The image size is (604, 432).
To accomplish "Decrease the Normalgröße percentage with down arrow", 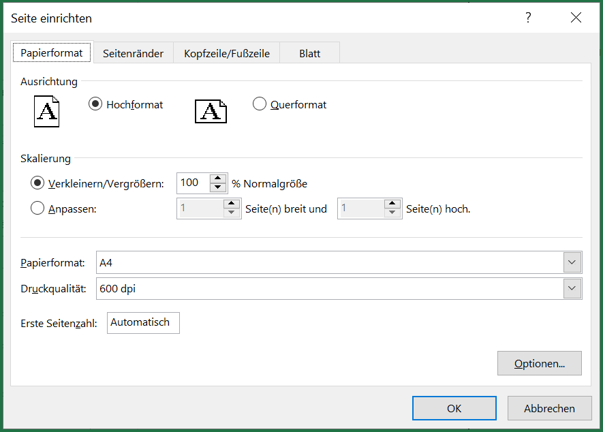I will pyautogui.click(x=218, y=187).
